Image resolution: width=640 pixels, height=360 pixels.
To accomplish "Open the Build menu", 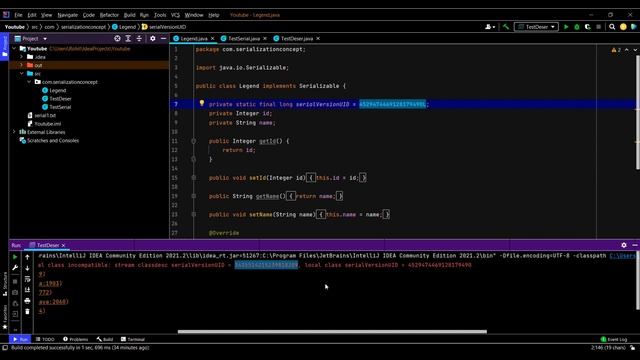I will point(129,15).
